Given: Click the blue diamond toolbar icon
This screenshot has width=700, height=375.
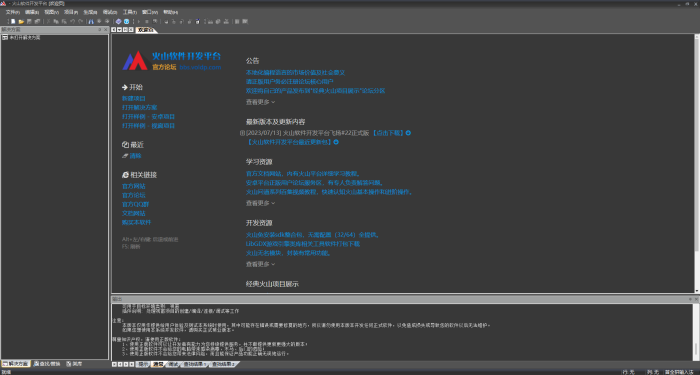Looking at the screenshot, I should (x=119, y=21).
